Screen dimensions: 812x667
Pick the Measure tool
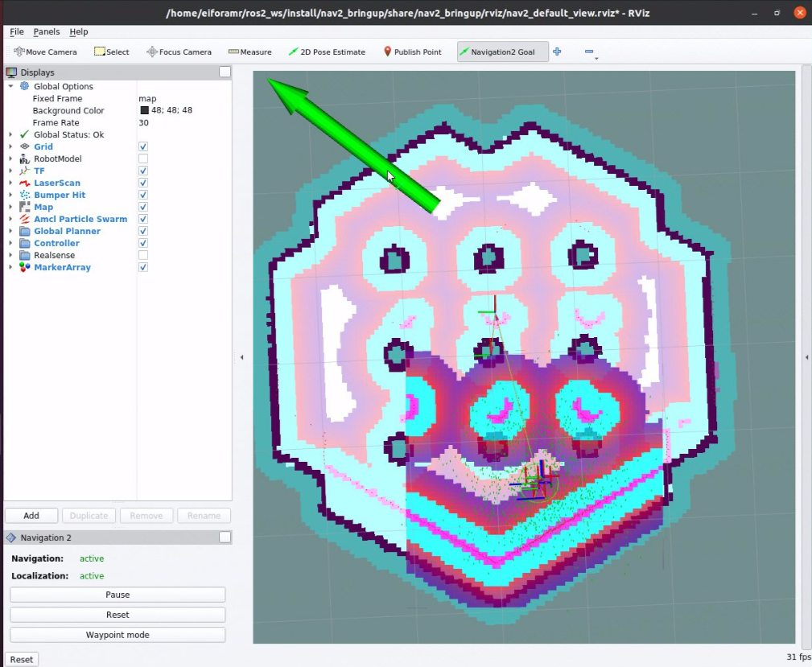(x=249, y=51)
